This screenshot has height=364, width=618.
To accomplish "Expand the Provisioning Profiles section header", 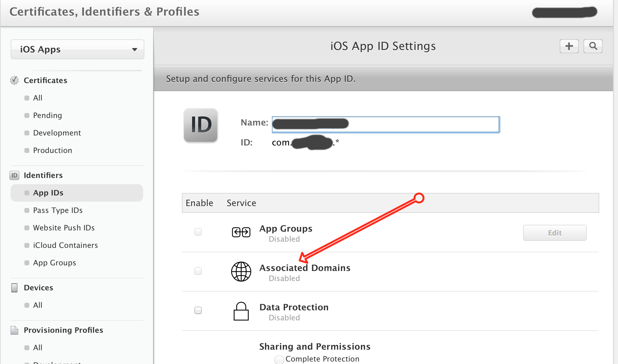I will 63,330.
